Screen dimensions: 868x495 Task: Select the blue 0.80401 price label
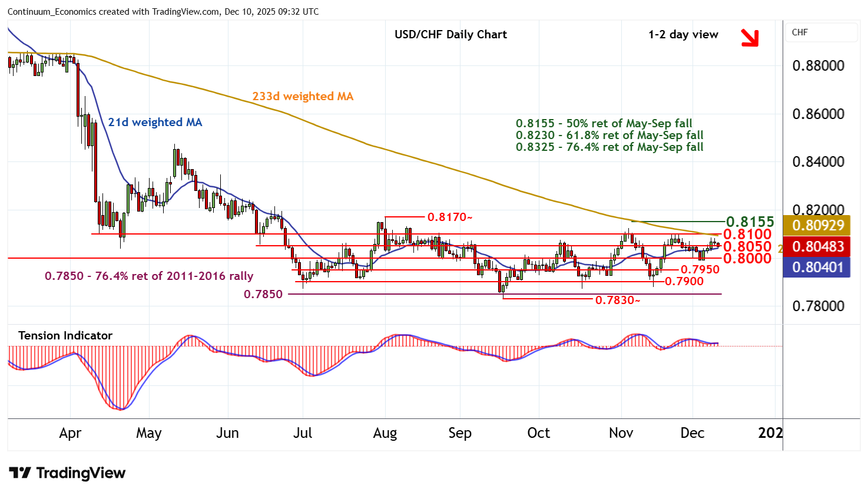[x=817, y=268]
